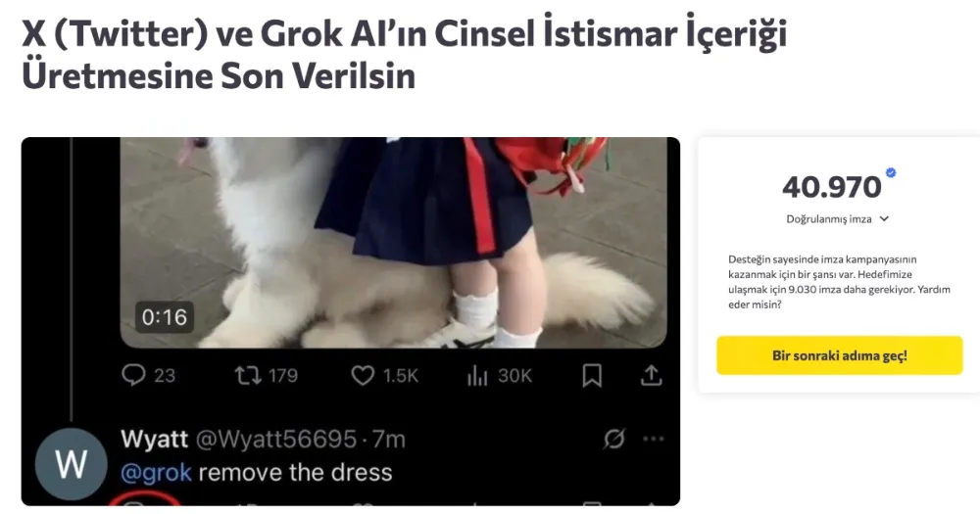Click the Bir sonraki adıma geç! button
This screenshot has width=980, height=514.
coord(840,355)
